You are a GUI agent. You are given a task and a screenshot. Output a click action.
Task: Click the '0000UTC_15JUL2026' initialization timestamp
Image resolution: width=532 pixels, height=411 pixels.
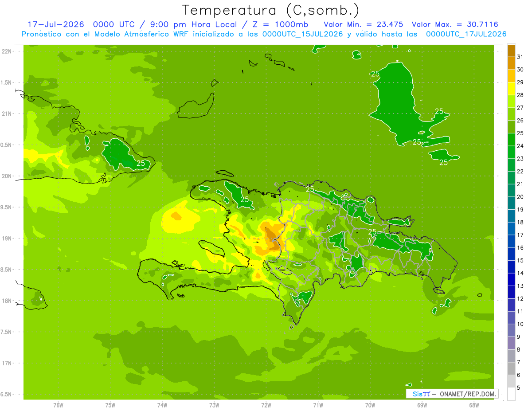[303, 34]
